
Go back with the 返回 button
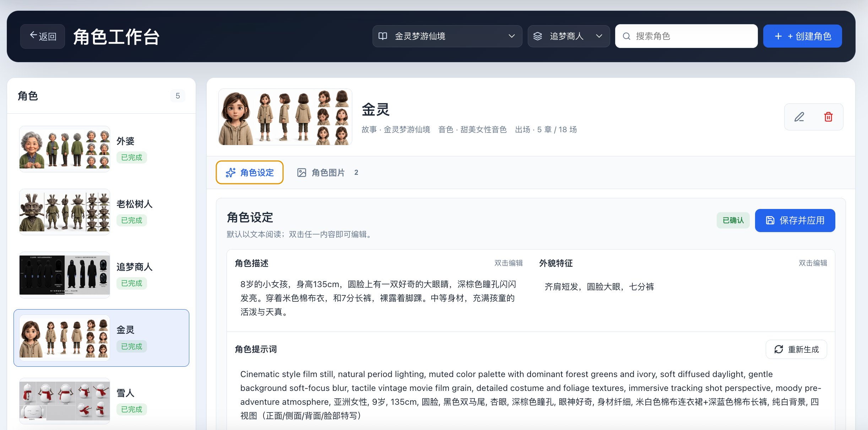(43, 36)
